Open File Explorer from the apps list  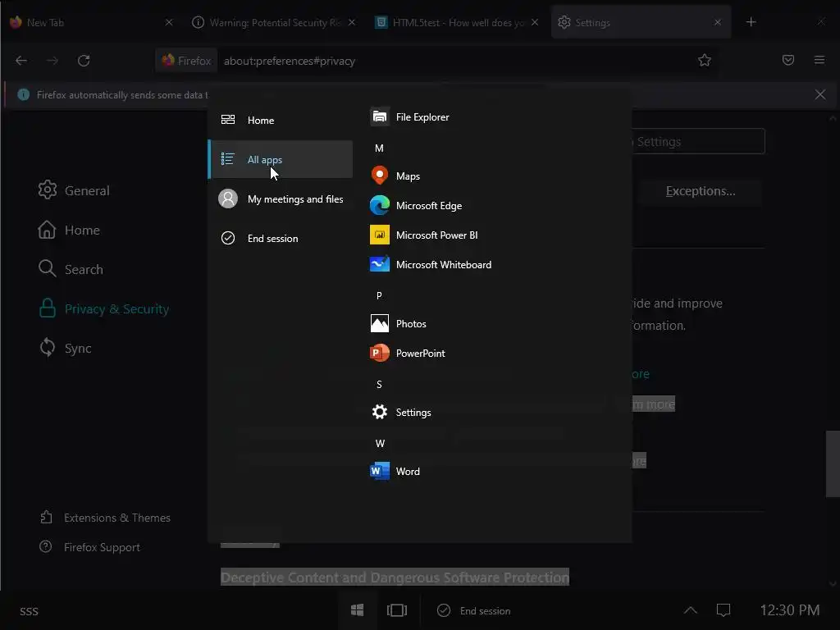tap(410, 116)
